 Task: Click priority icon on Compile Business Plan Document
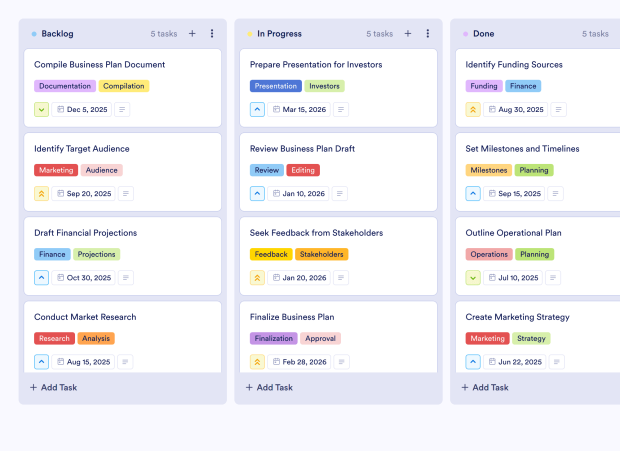coord(41,109)
